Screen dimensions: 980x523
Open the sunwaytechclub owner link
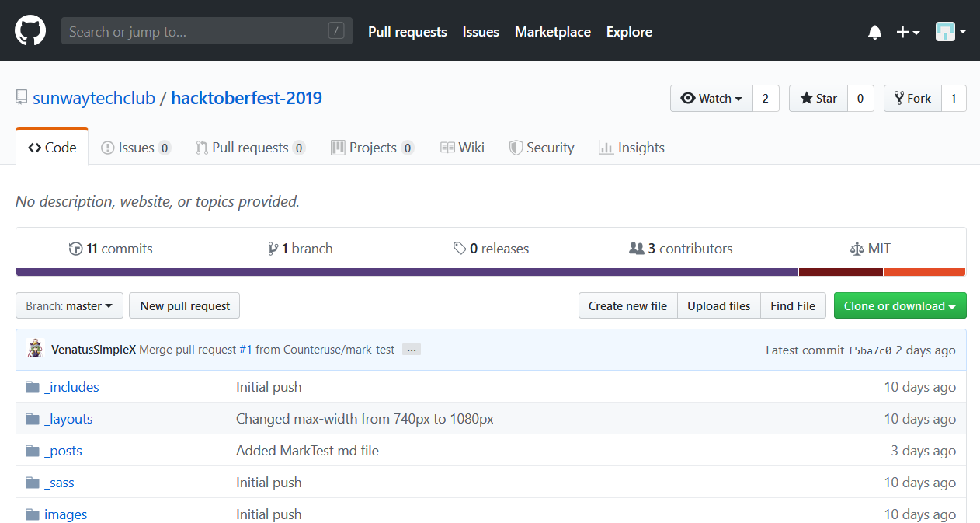click(x=94, y=98)
